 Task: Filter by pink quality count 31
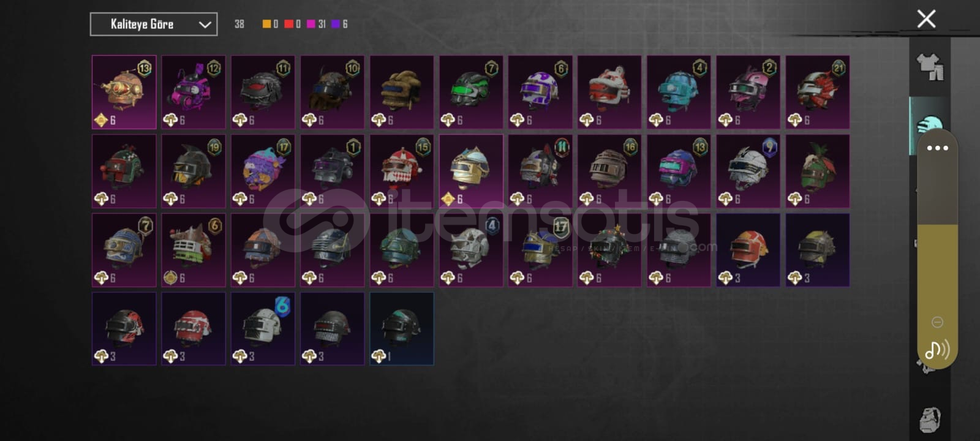tap(316, 24)
